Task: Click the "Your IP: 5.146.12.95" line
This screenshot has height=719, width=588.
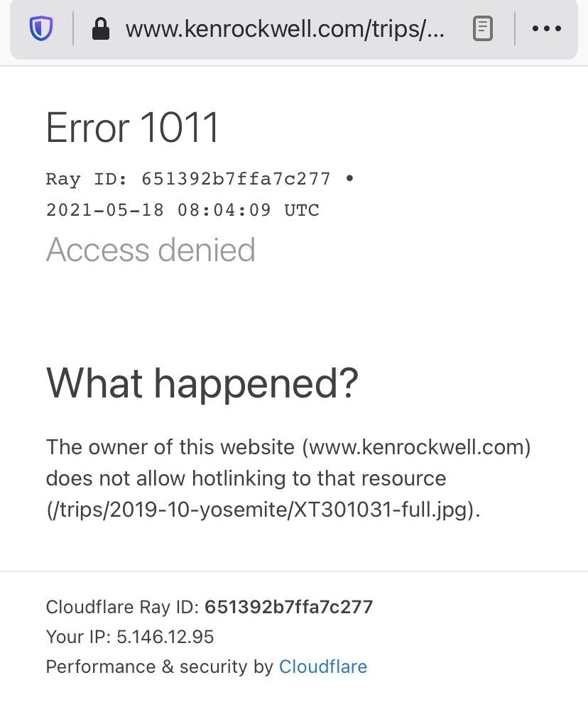Action: [x=130, y=637]
